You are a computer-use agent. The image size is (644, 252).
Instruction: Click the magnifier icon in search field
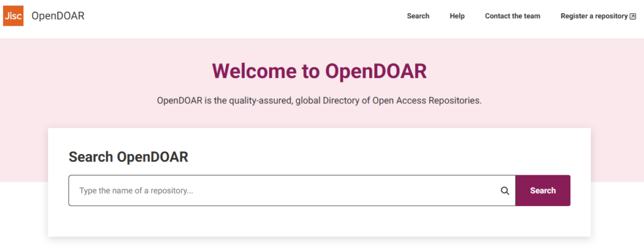click(x=505, y=191)
